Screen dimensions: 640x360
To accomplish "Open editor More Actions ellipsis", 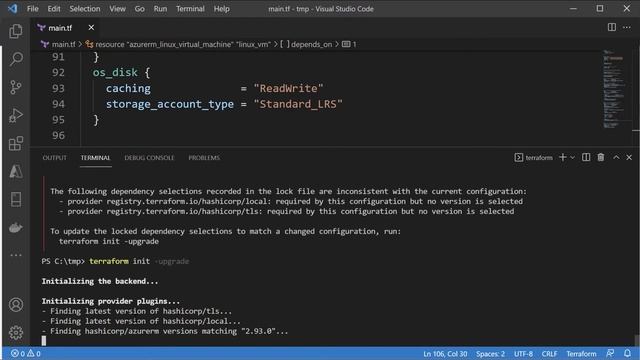I will [627, 27].
